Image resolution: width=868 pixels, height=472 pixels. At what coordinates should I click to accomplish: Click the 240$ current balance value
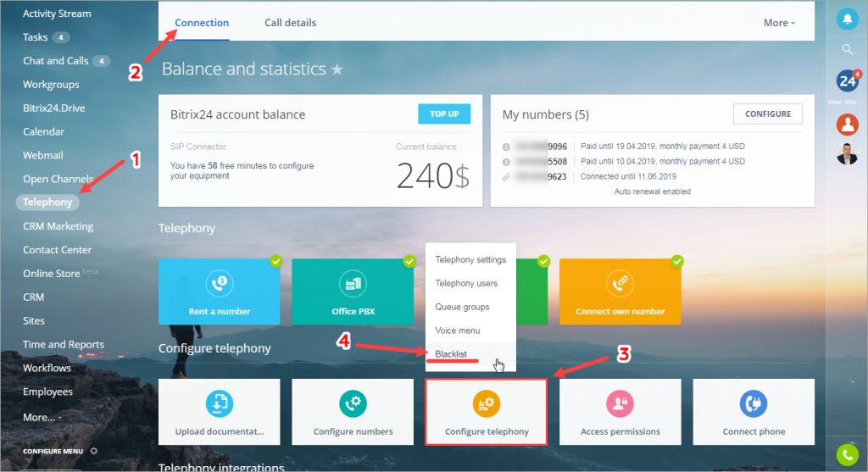[433, 176]
